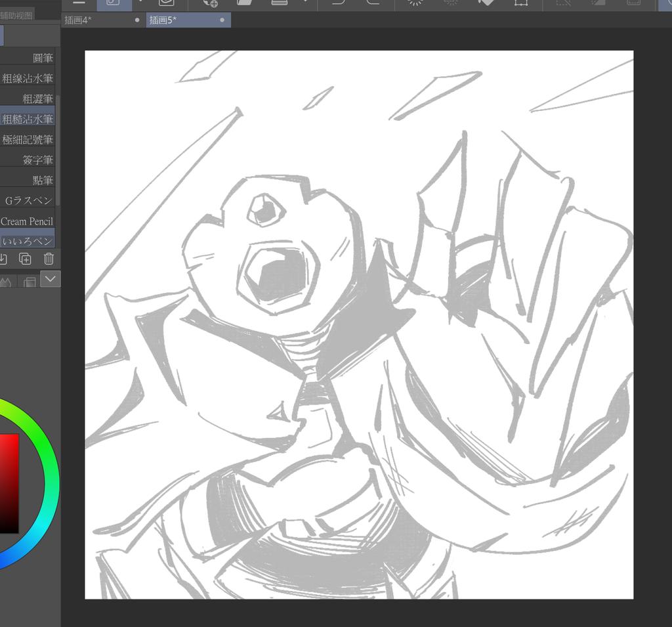This screenshot has width=672, height=627.
Task: Select the いいろペン brush
Action: [x=28, y=240]
